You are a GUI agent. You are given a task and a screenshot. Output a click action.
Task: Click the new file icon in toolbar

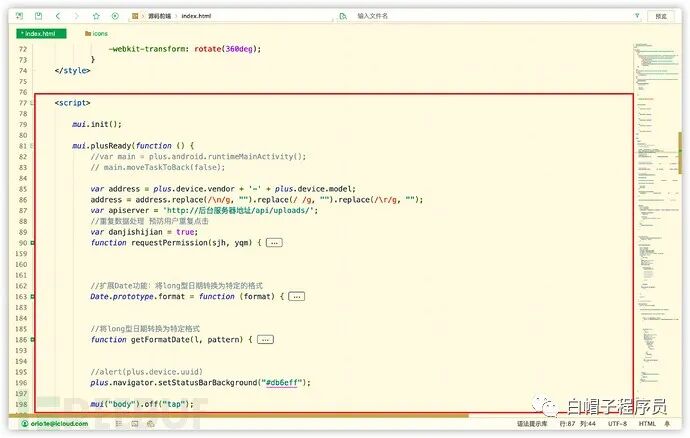20,16
